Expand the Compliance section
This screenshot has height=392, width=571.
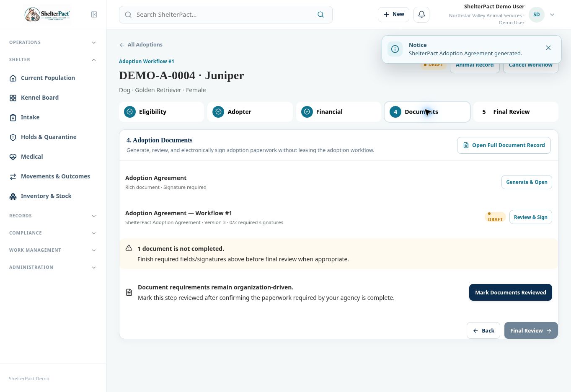tap(53, 233)
